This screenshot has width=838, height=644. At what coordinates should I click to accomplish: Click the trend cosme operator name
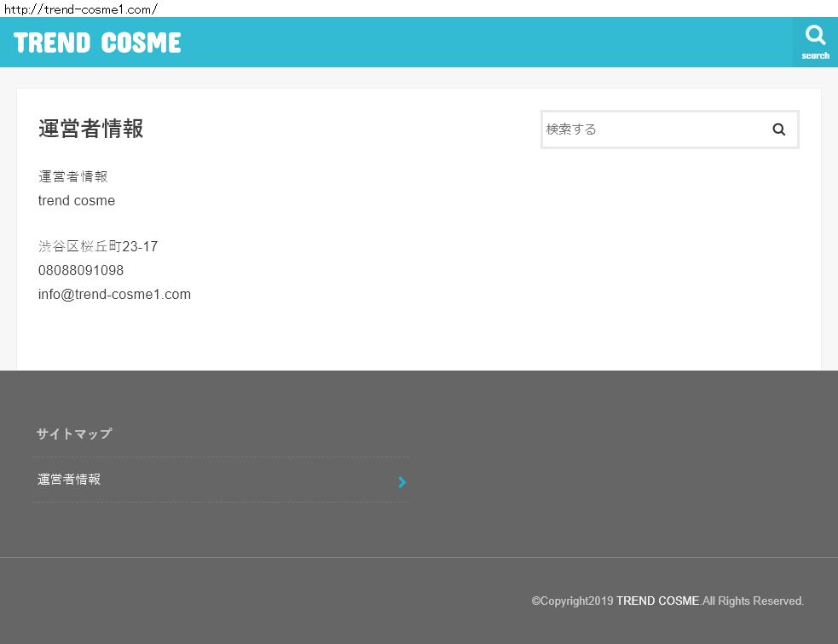coord(77,201)
